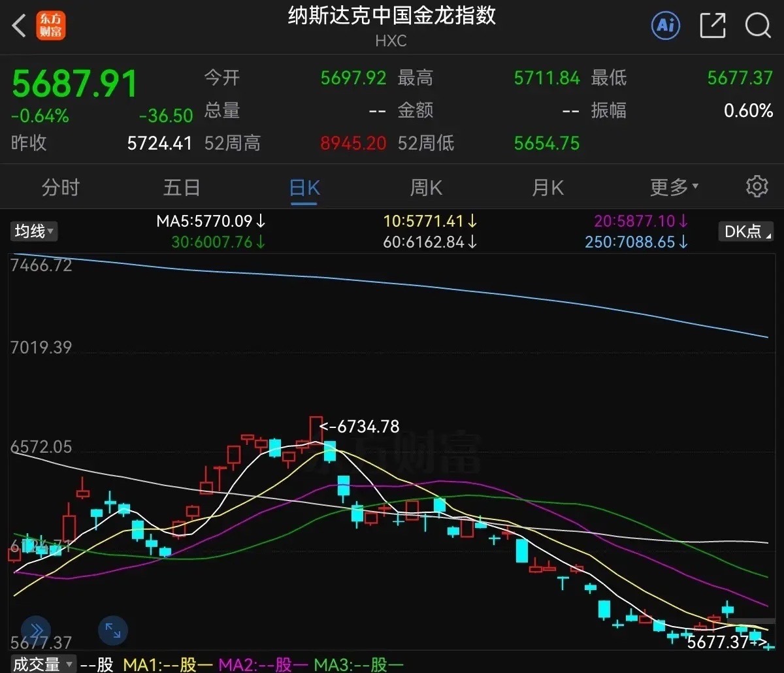Switch to 五日 tab
This screenshot has height=673, width=784.
click(x=182, y=188)
